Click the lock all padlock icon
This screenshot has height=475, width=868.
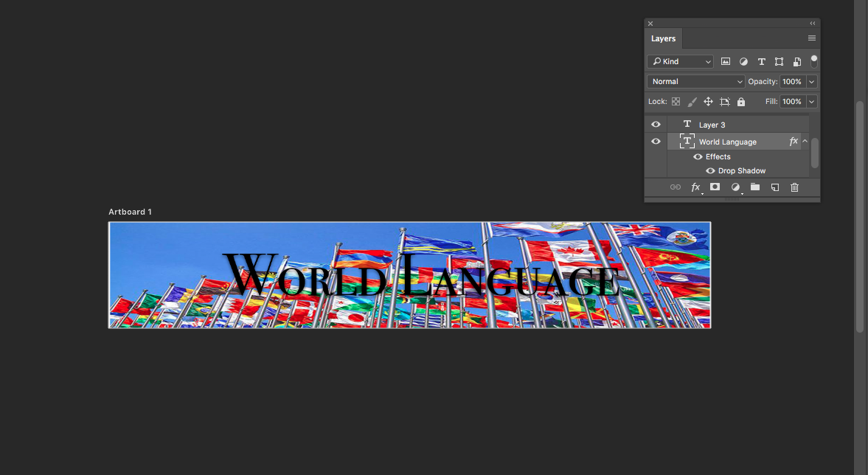[741, 102]
